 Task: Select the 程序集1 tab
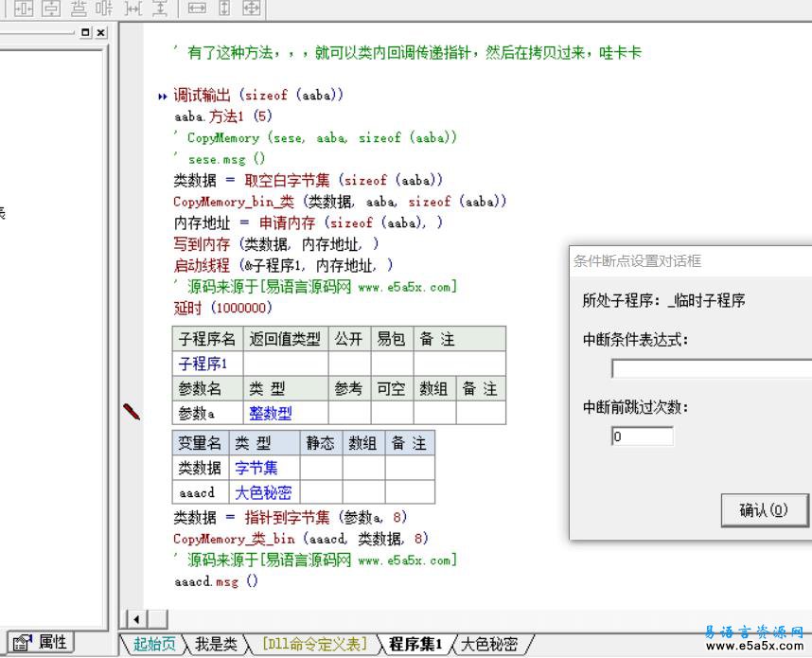pos(415,644)
